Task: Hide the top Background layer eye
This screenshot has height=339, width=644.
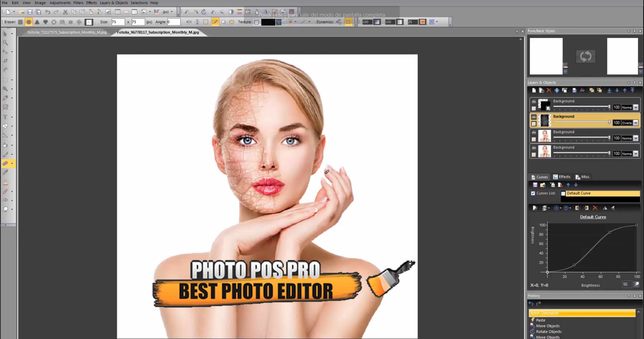Action: [534, 102]
